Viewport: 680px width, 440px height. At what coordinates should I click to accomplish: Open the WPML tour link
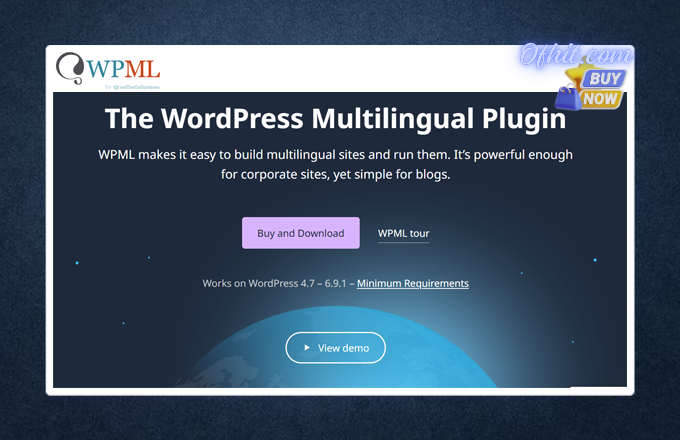click(403, 233)
